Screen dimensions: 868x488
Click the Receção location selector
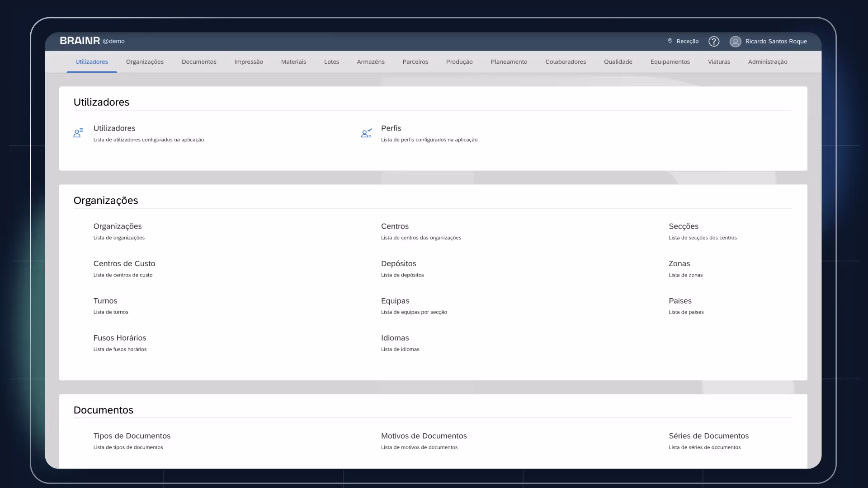pos(687,42)
